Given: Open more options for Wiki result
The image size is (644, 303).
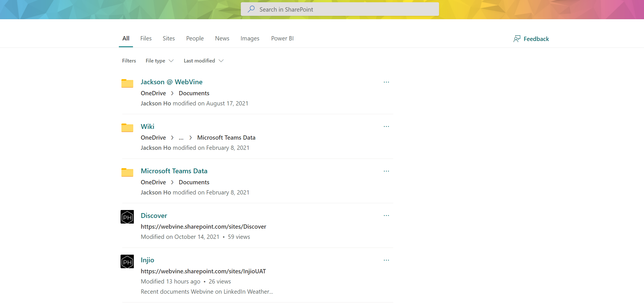Looking at the screenshot, I should click(386, 127).
